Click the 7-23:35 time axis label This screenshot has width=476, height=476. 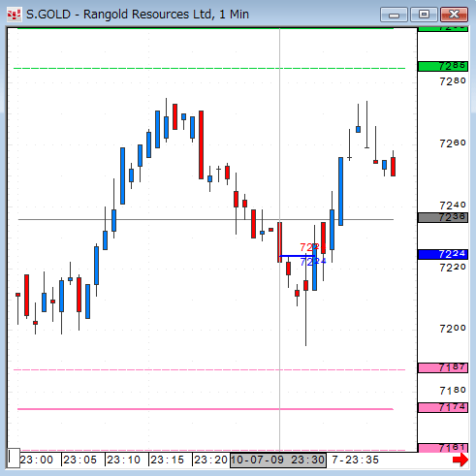[x=355, y=460]
